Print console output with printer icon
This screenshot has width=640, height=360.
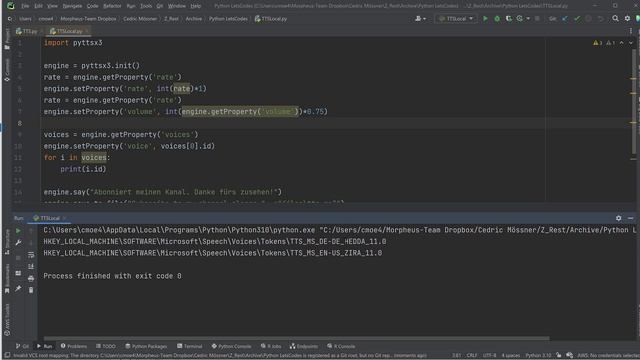pos(31,278)
